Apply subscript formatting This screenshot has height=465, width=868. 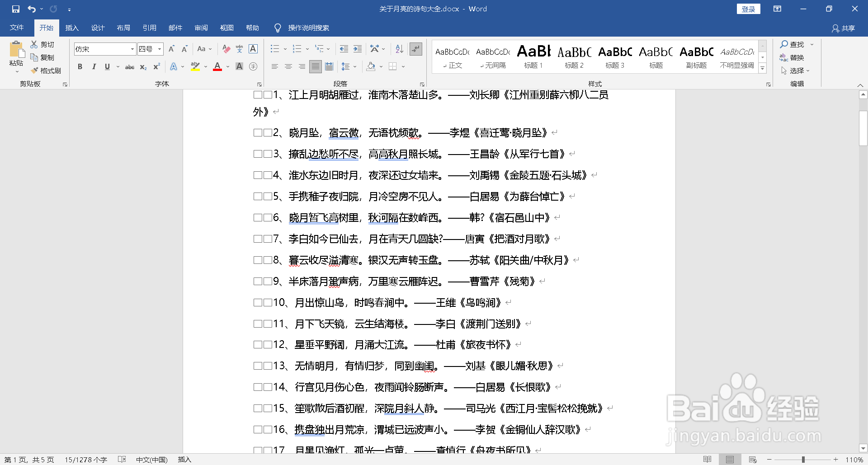[x=143, y=67]
